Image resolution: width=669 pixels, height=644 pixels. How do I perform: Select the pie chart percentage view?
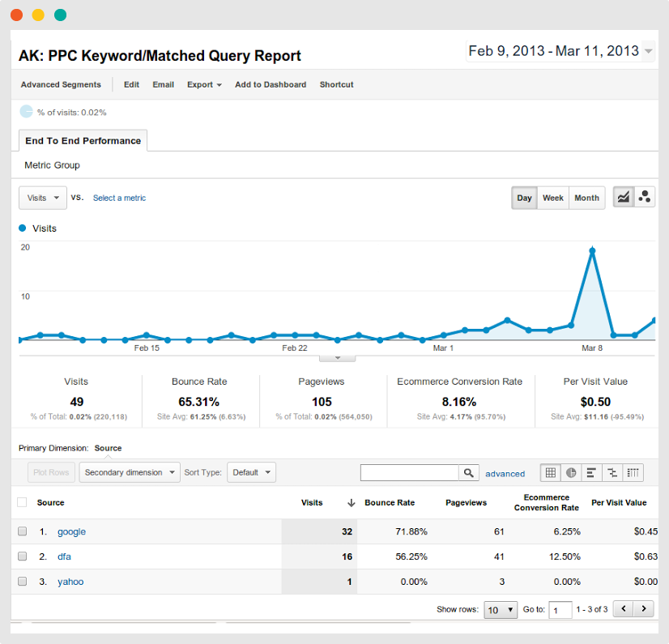pos(571,473)
